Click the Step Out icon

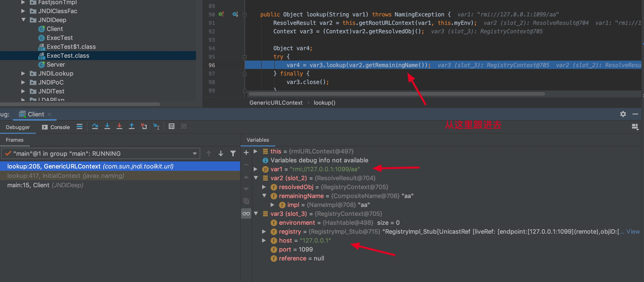click(131, 126)
